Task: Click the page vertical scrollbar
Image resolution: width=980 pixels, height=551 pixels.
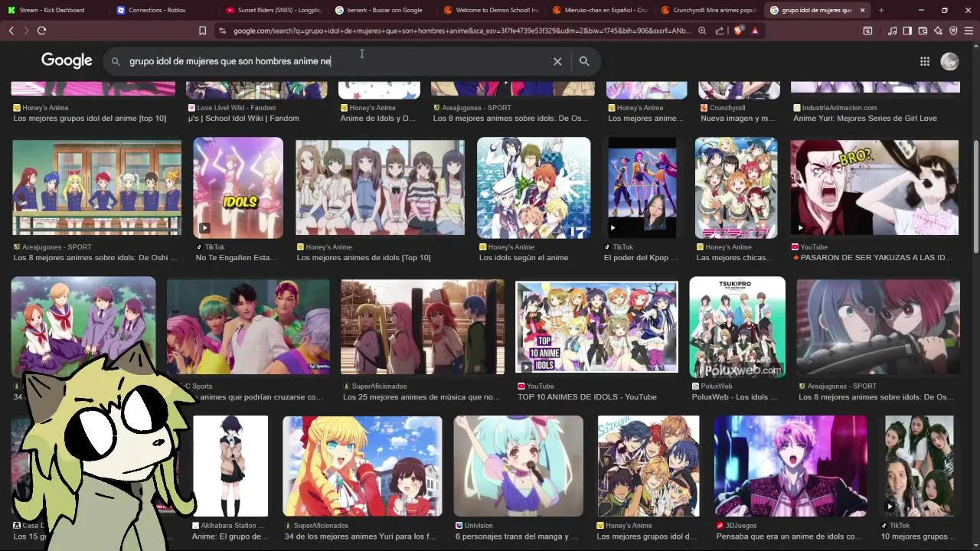Action: pos(975,196)
